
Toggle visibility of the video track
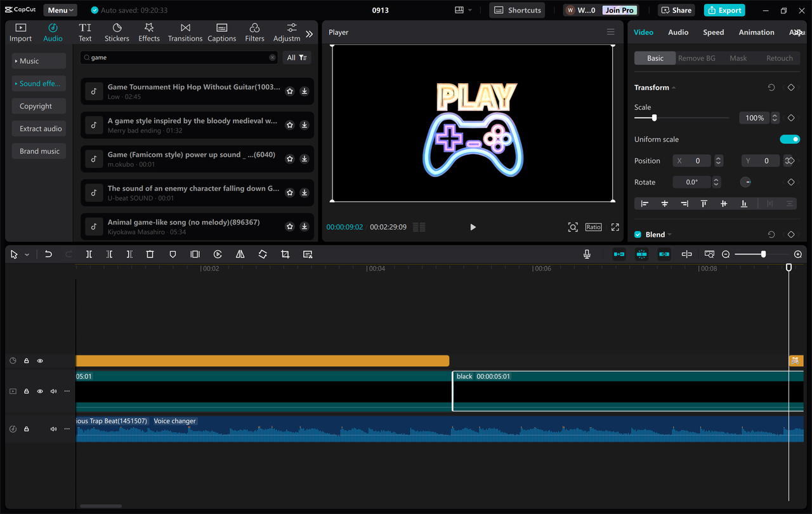39,391
